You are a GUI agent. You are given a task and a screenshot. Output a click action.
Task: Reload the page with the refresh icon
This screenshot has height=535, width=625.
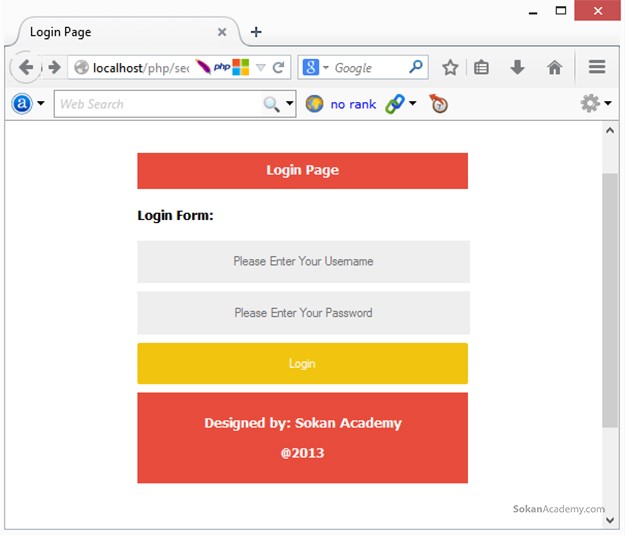(x=278, y=67)
